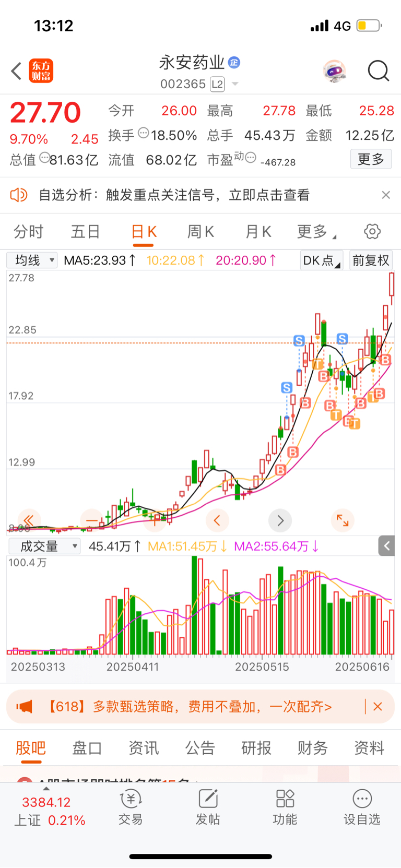Tap the megaphone icon in 618 promo
This screenshot has height=868, width=401.
pos(25,707)
